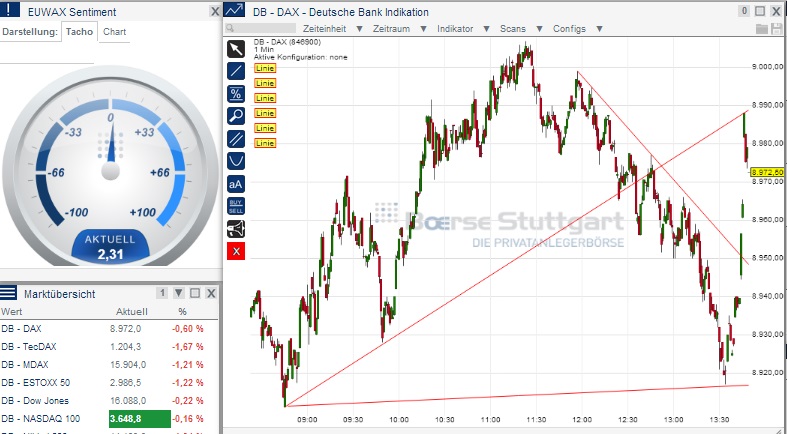Select the DB - TecDAX row
The width and height of the screenshot is (787, 434).
(109, 347)
